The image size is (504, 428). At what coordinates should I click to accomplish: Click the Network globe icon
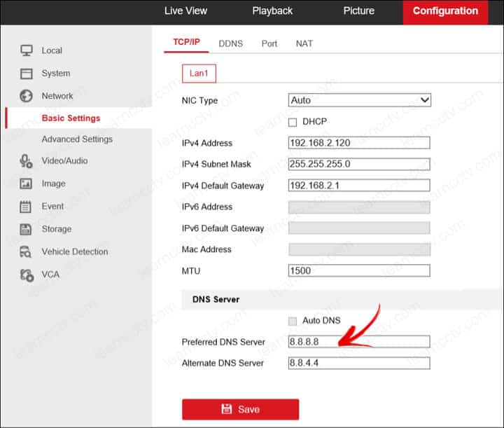[x=27, y=96]
